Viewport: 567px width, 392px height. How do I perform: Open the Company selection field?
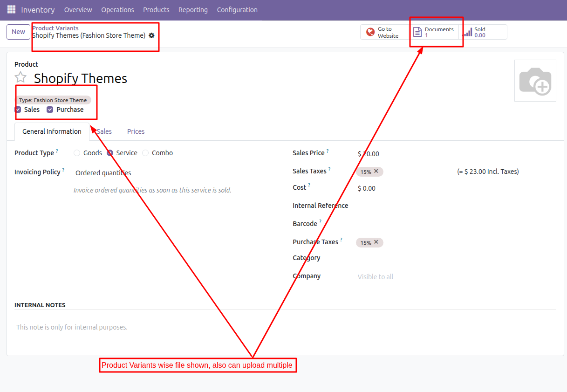419,277
